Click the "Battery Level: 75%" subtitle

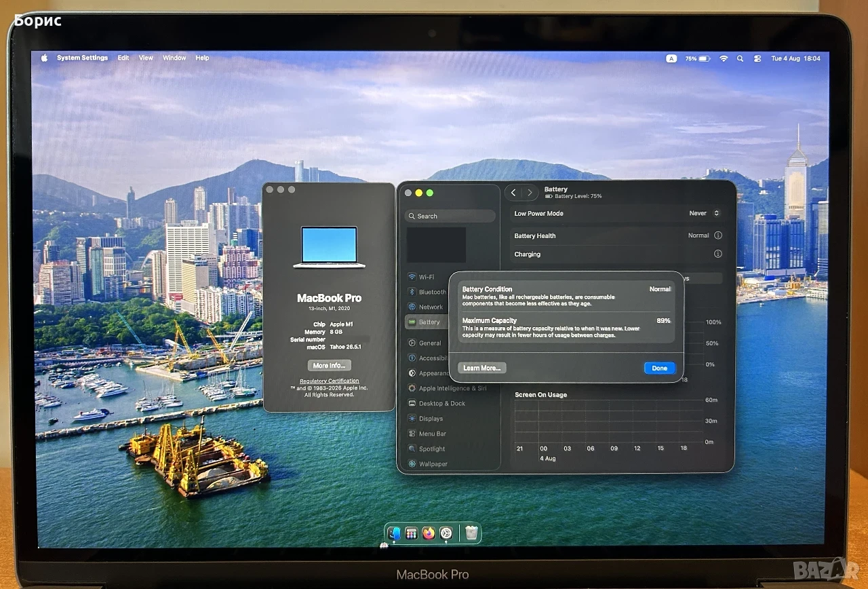point(578,196)
